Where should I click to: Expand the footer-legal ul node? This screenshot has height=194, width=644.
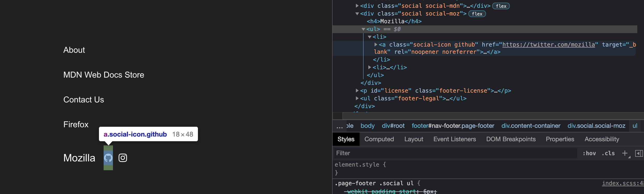click(357, 98)
